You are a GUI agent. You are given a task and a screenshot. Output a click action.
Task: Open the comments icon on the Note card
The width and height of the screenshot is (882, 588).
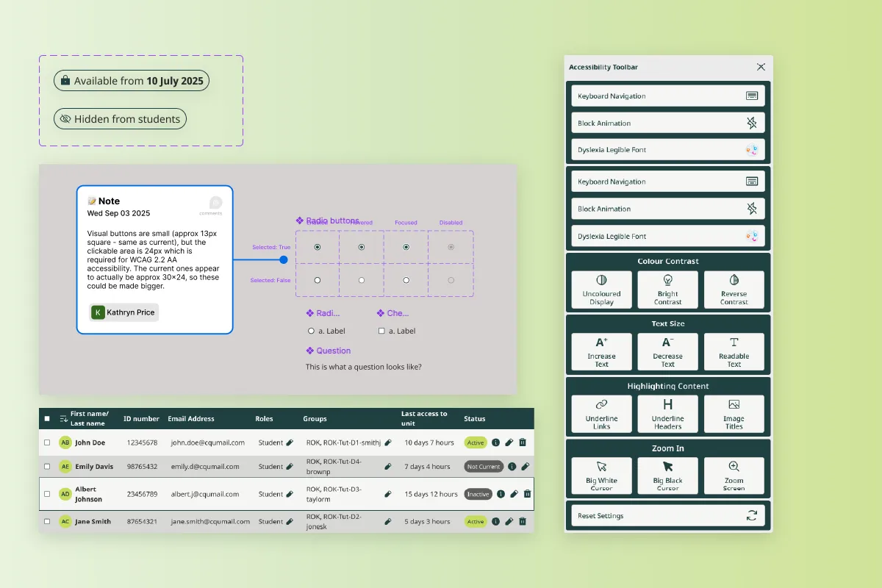click(215, 203)
